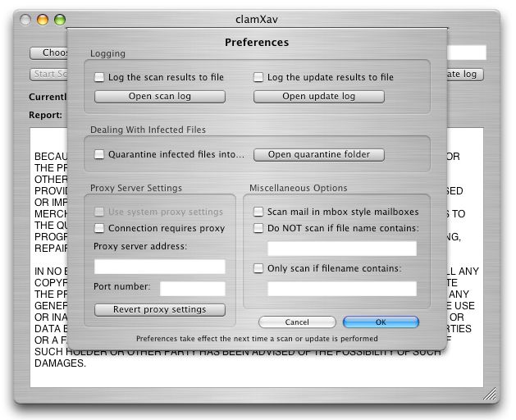Confirm preferences with the OK button
Image resolution: width=516 pixels, height=420 pixels.
(381, 322)
